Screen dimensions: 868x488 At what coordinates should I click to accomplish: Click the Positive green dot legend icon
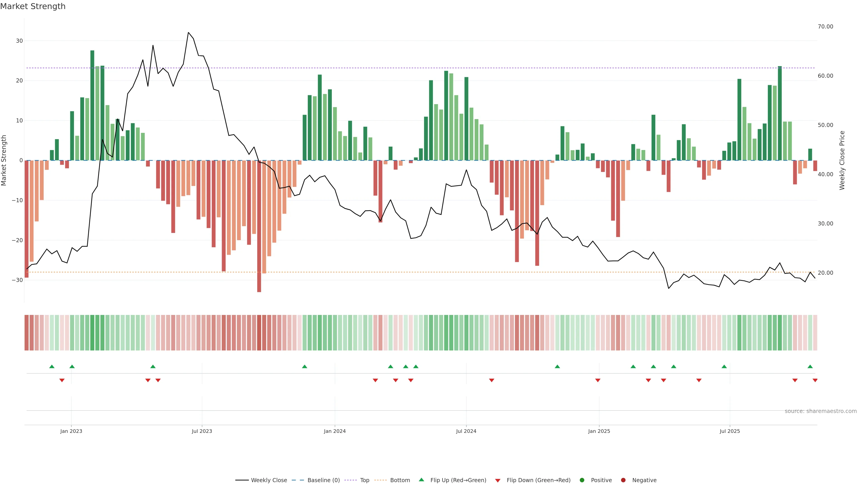tap(582, 480)
